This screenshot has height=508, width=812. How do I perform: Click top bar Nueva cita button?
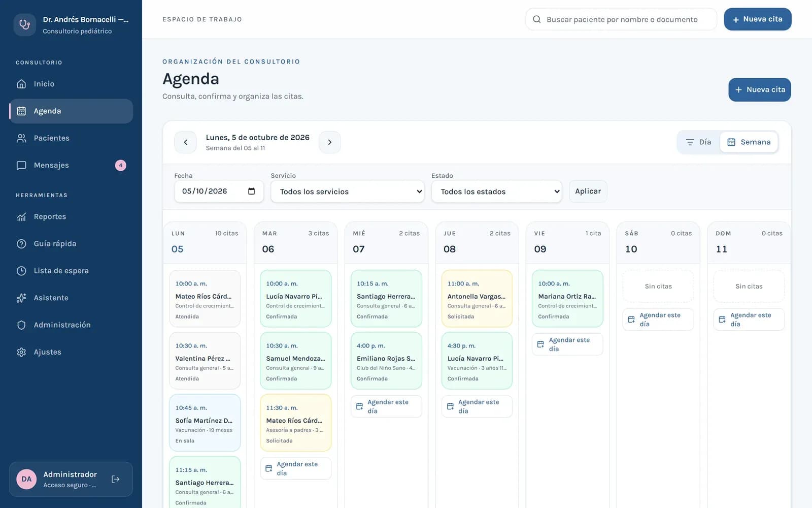tap(758, 19)
